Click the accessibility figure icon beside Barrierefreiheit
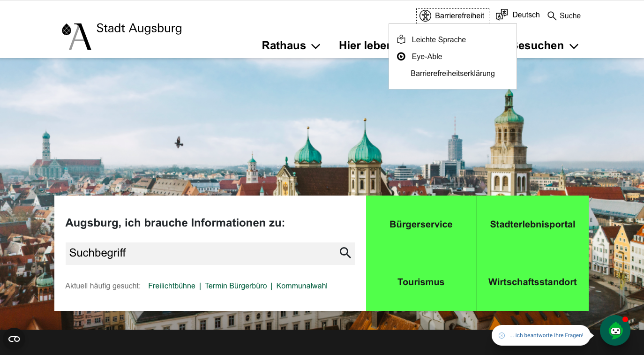 tap(426, 15)
